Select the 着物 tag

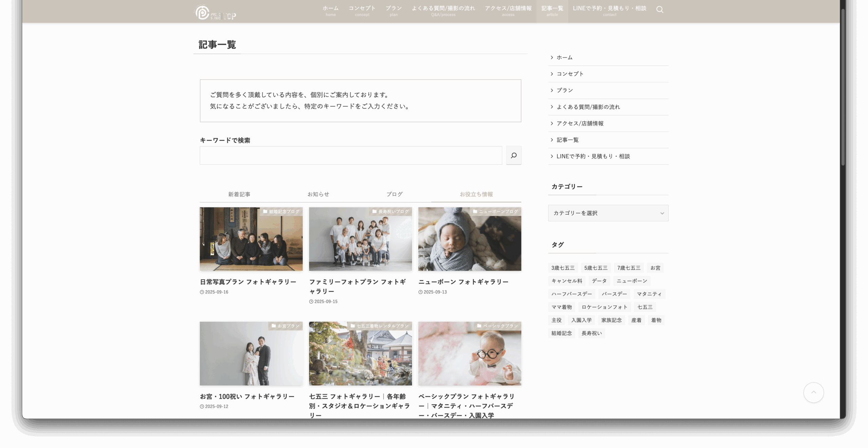[656, 320]
